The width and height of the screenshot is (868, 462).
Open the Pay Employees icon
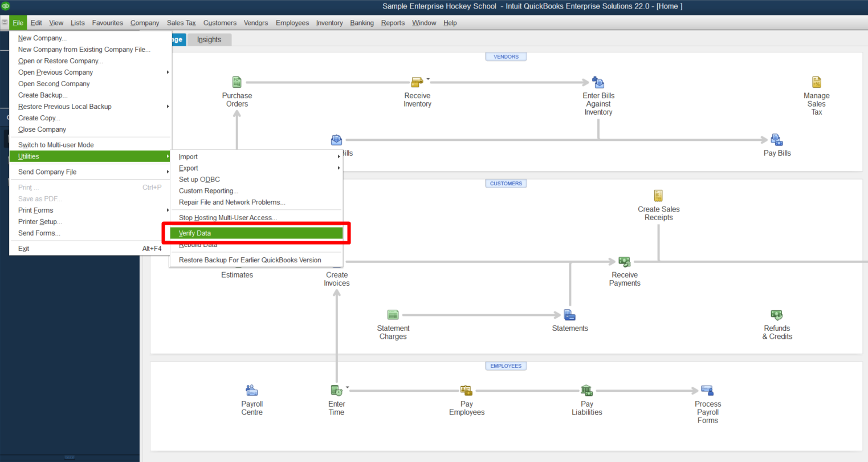466,391
